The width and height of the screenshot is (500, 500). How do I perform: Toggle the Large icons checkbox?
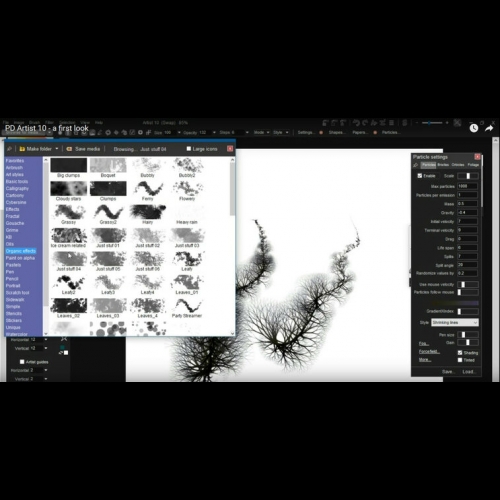click(189, 149)
